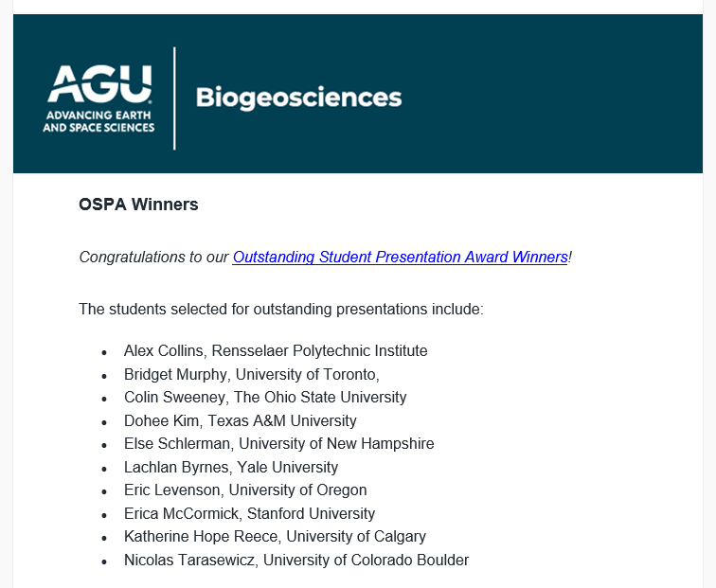This screenshot has width=716, height=588.
Task: Click the bullet point beside Nicolas Tarasewicz
Action: [104, 561]
